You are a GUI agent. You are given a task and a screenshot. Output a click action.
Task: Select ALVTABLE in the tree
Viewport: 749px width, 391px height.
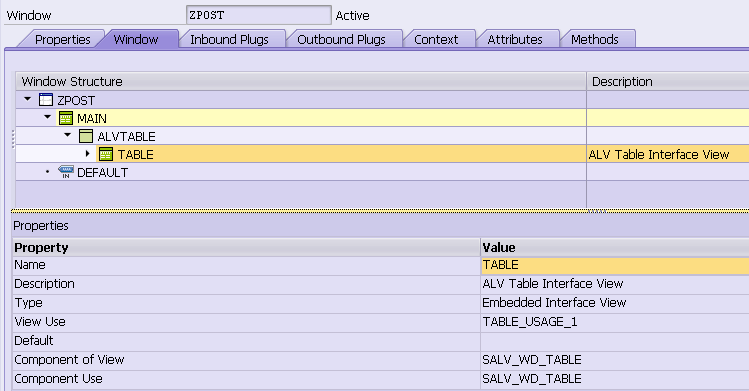pyautogui.click(x=127, y=137)
